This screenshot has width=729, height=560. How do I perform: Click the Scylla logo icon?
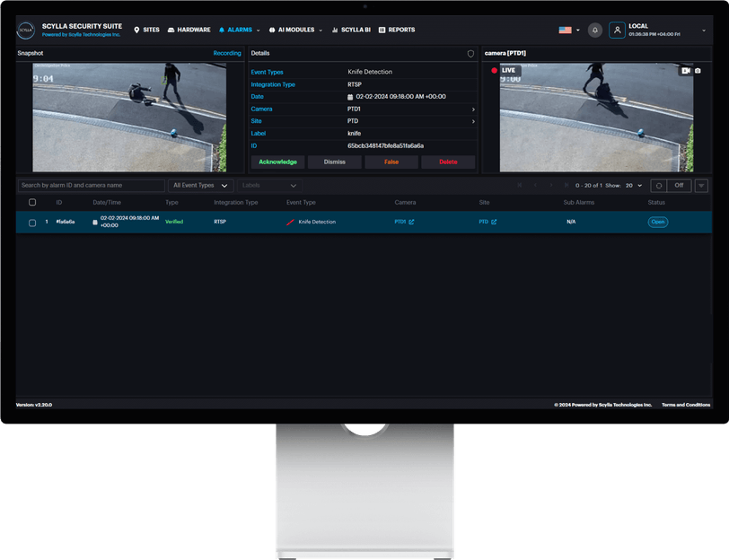point(25,31)
